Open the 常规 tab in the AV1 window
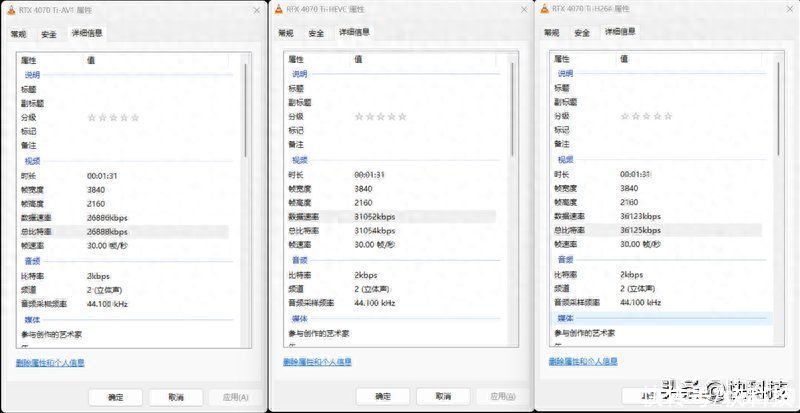 click(18, 34)
